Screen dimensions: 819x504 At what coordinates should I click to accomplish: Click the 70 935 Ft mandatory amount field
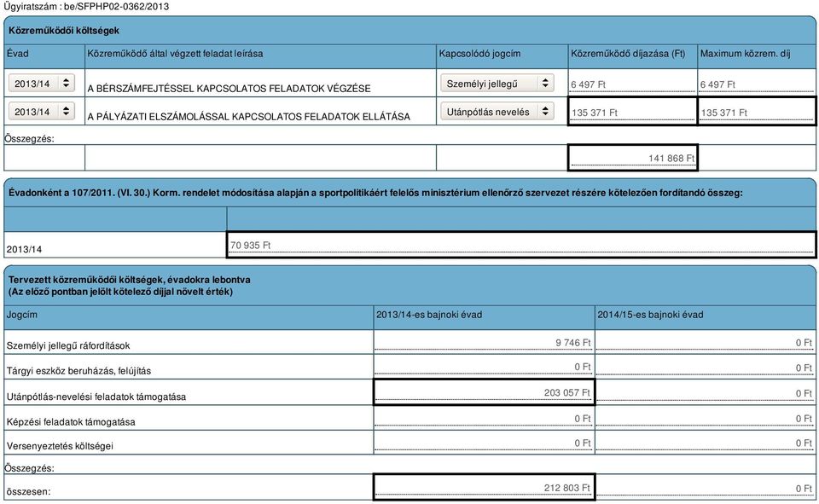(521, 245)
